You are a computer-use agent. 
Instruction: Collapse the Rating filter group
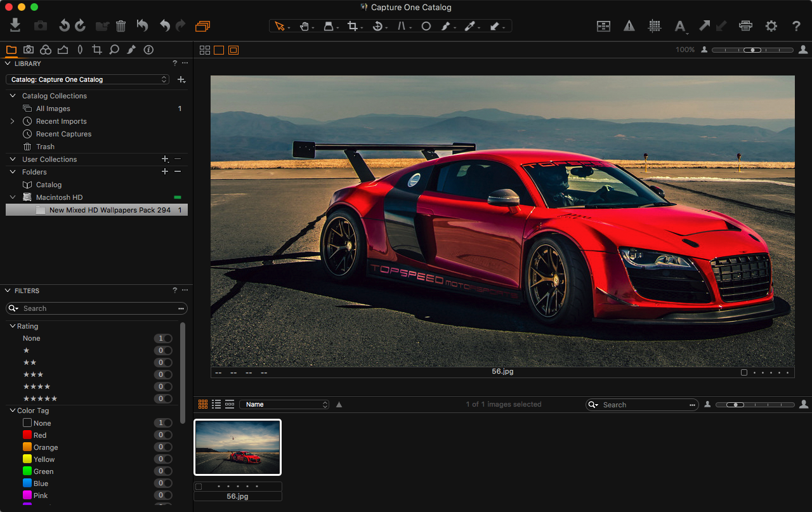click(x=13, y=326)
